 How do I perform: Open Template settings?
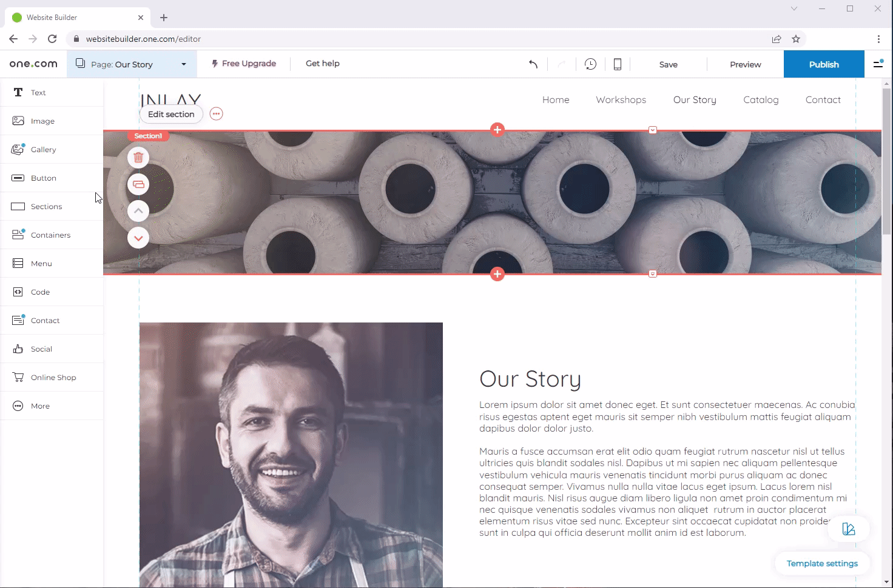(x=821, y=564)
